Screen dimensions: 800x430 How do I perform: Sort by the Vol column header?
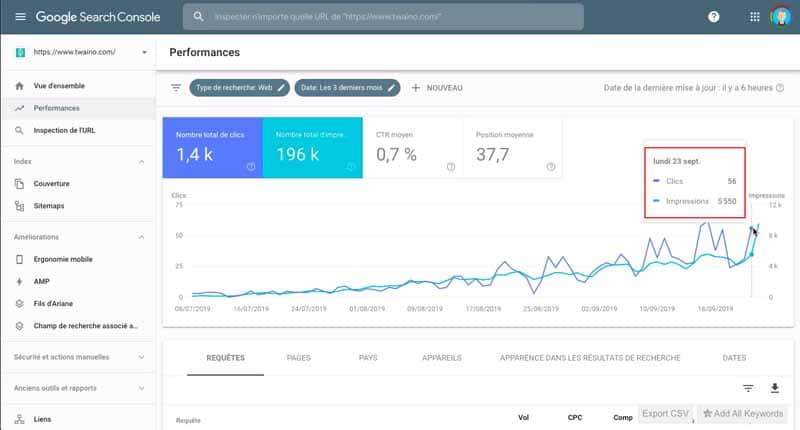[523, 417]
